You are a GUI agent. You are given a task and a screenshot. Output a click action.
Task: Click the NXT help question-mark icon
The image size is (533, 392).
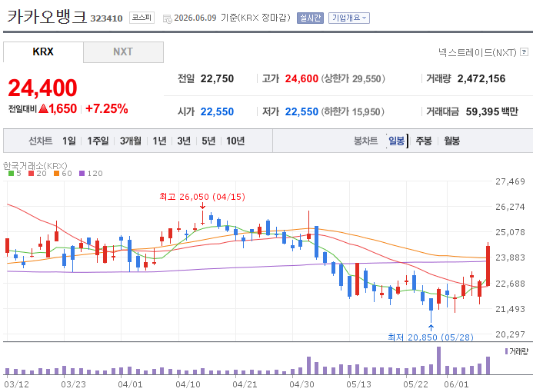coord(525,52)
